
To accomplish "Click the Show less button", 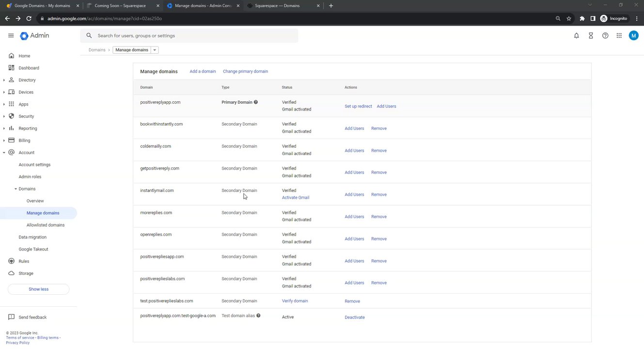I will tap(38, 289).
